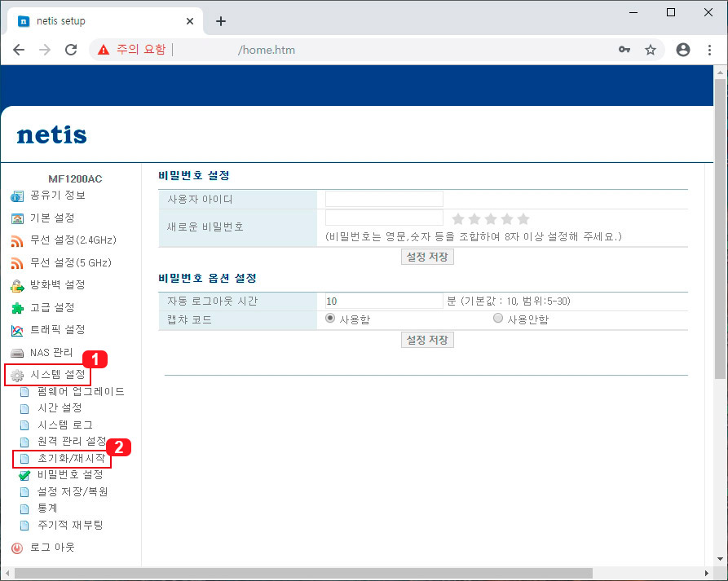Click 설정 저장 under 비밀번호 옵션 설정
Screen dimensions: 728x581
pyautogui.click(x=427, y=340)
